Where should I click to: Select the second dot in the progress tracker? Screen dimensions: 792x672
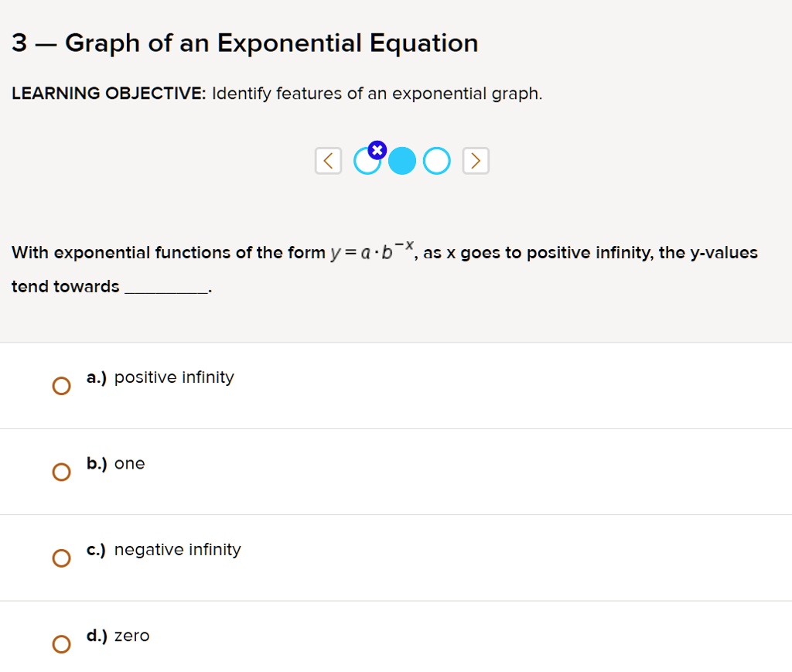pyautogui.click(x=402, y=161)
